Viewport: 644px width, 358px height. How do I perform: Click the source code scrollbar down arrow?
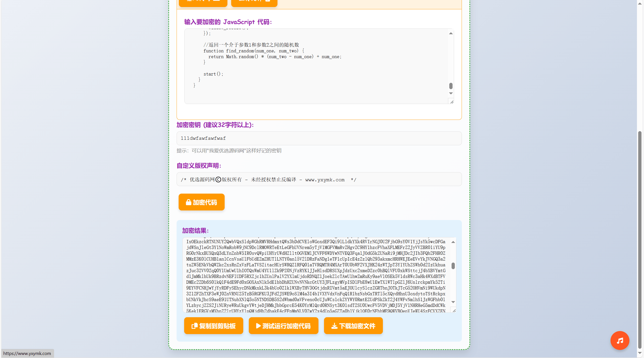[451, 93]
